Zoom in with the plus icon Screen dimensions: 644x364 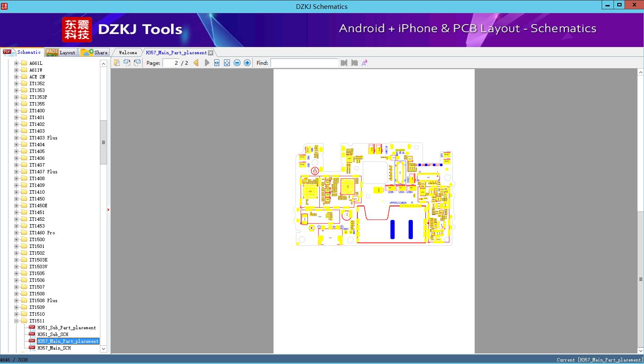tap(247, 63)
